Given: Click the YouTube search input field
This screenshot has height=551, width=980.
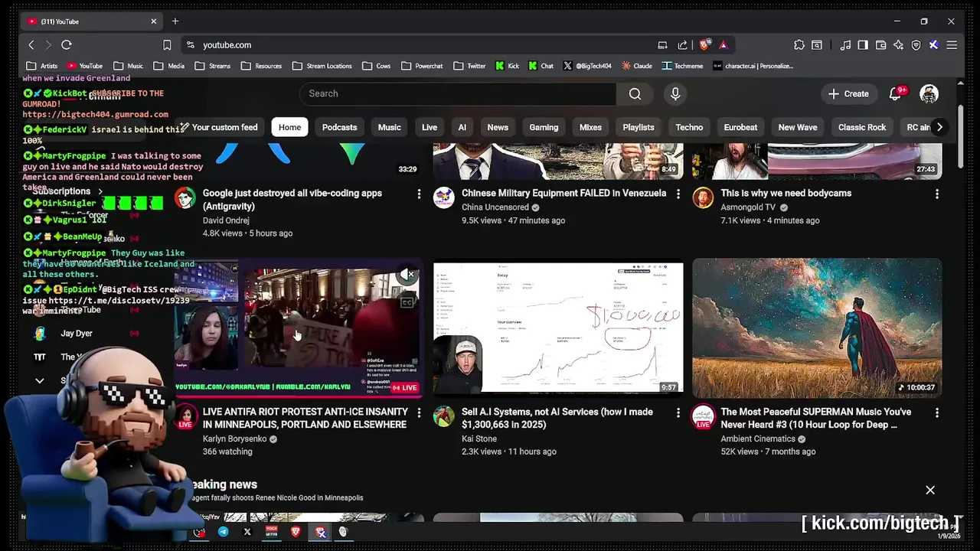Looking at the screenshot, I should pyautogui.click(x=458, y=93).
